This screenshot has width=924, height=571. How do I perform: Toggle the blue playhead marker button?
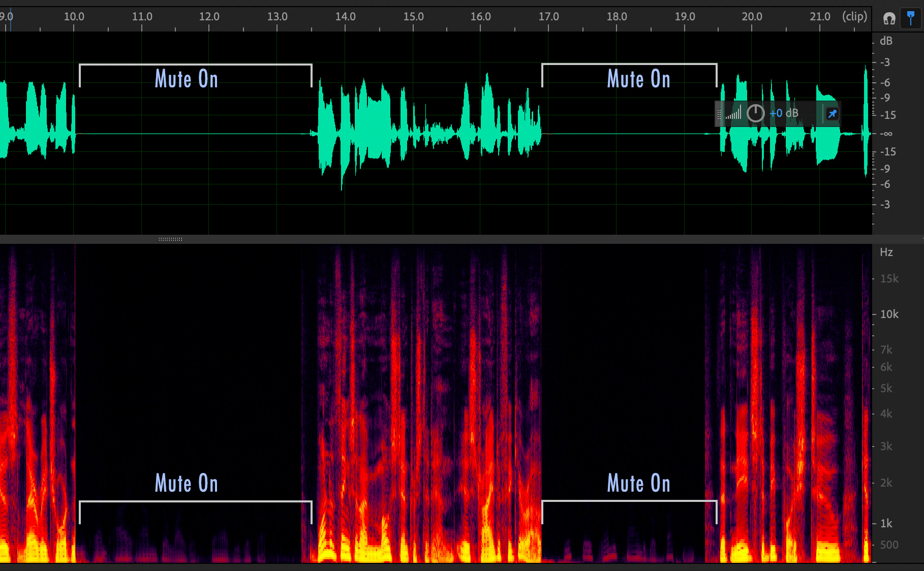click(x=910, y=18)
